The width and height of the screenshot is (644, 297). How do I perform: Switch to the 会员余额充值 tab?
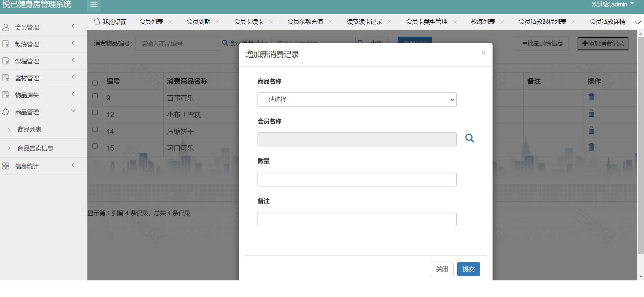pyautogui.click(x=305, y=22)
